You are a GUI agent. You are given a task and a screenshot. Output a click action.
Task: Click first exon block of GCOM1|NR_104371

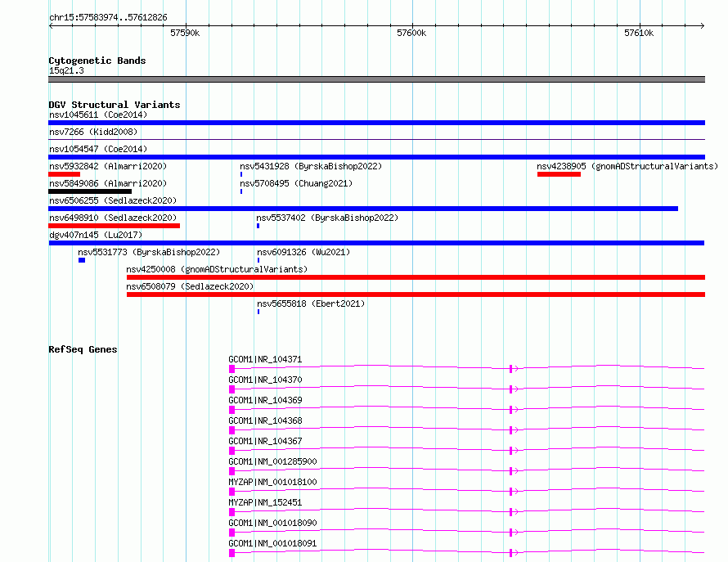tap(231, 369)
